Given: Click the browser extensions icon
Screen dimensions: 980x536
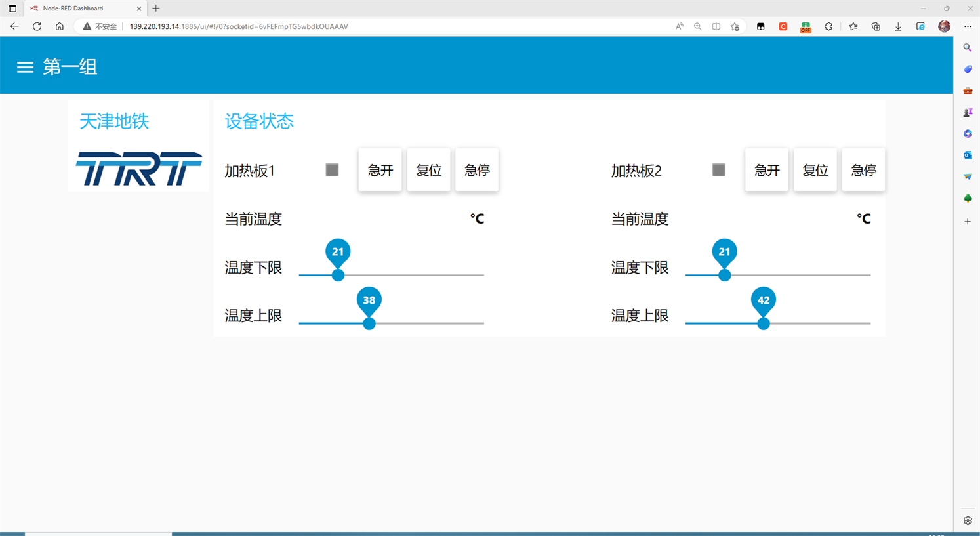Looking at the screenshot, I should pos(828,26).
